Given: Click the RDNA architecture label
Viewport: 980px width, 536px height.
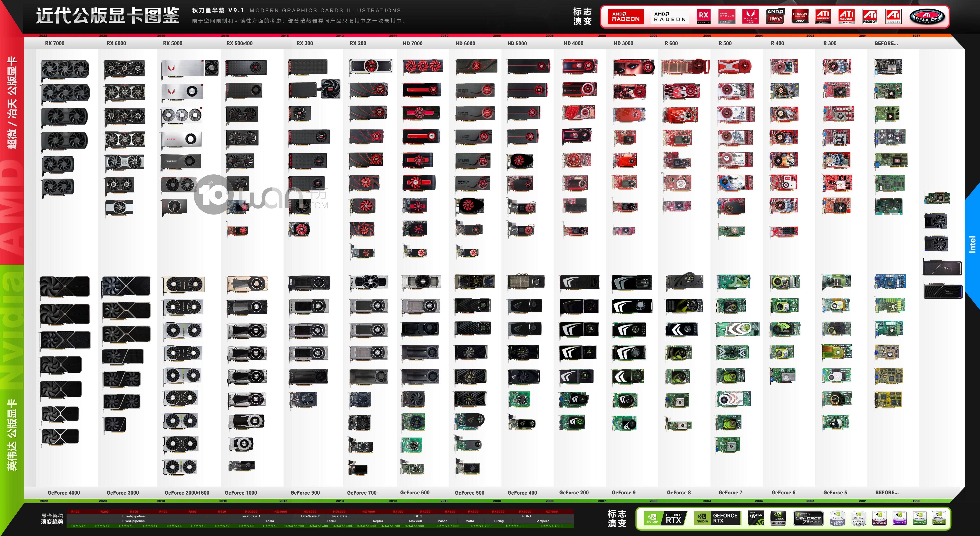Looking at the screenshot, I should coord(527,516).
